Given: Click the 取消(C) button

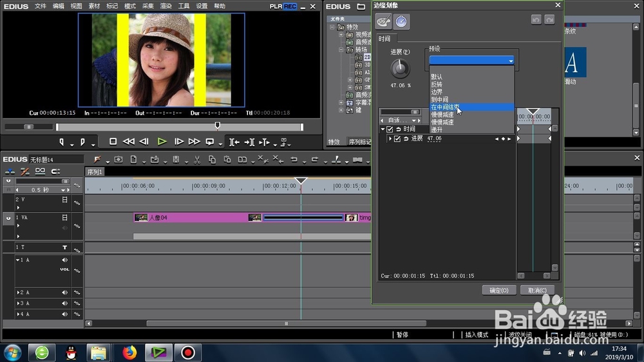Looking at the screenshot, I should point(537,290).
